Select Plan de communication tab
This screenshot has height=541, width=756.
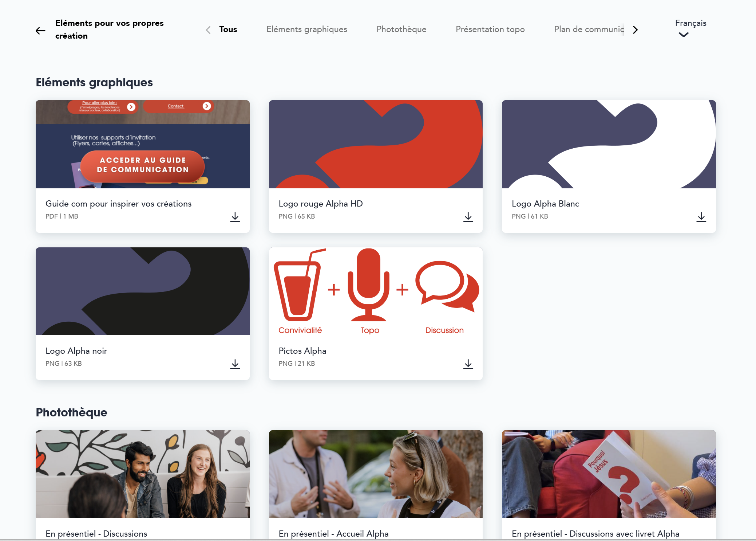coord(588,30)
